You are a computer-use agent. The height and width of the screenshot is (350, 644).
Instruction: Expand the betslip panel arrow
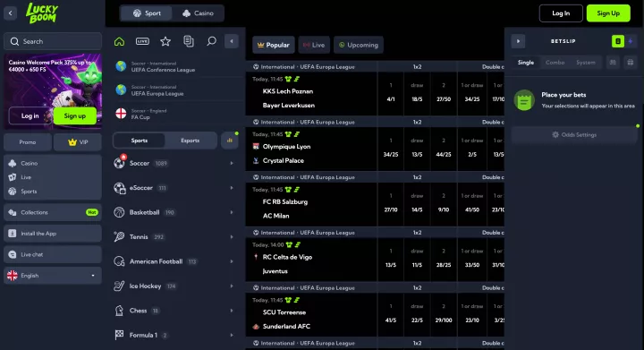pyautogui.click(x=518, y=41)
